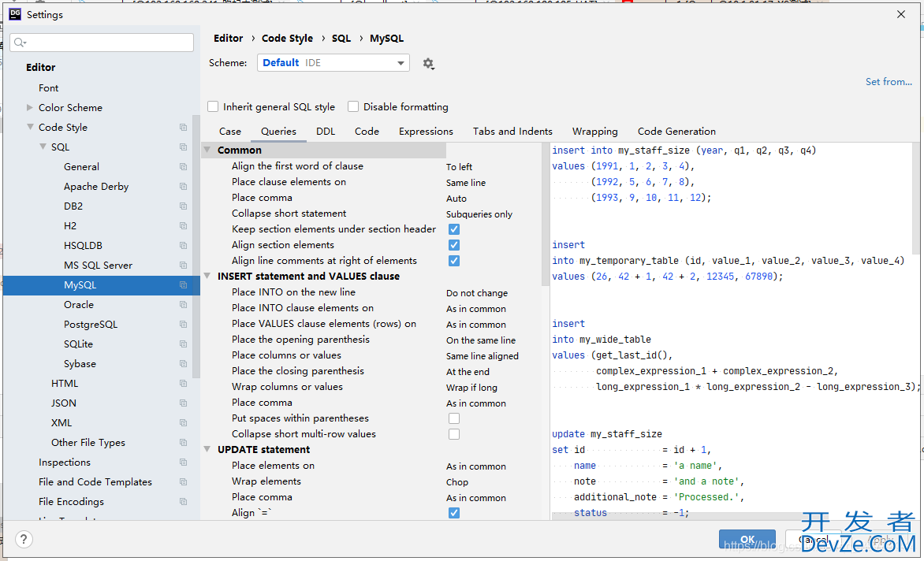924x561 pixels.
Task: Click the settings search input field
Action: point(102,43)
